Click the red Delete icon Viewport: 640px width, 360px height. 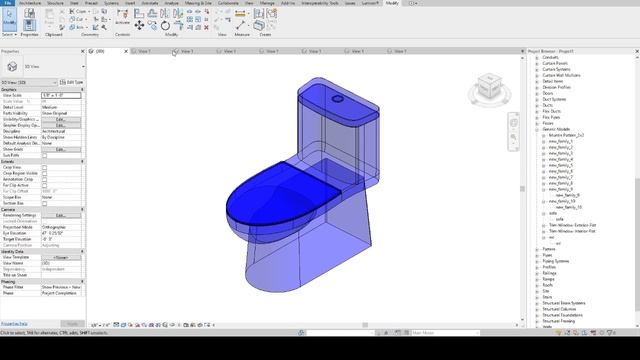pyautogui.click(x=207, y=28)
